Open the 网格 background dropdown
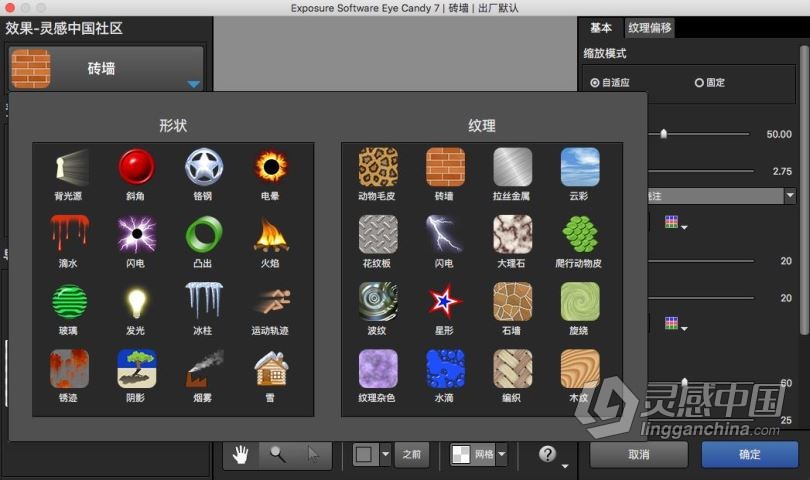The image size is (810, 480). (x=501, y=454)
